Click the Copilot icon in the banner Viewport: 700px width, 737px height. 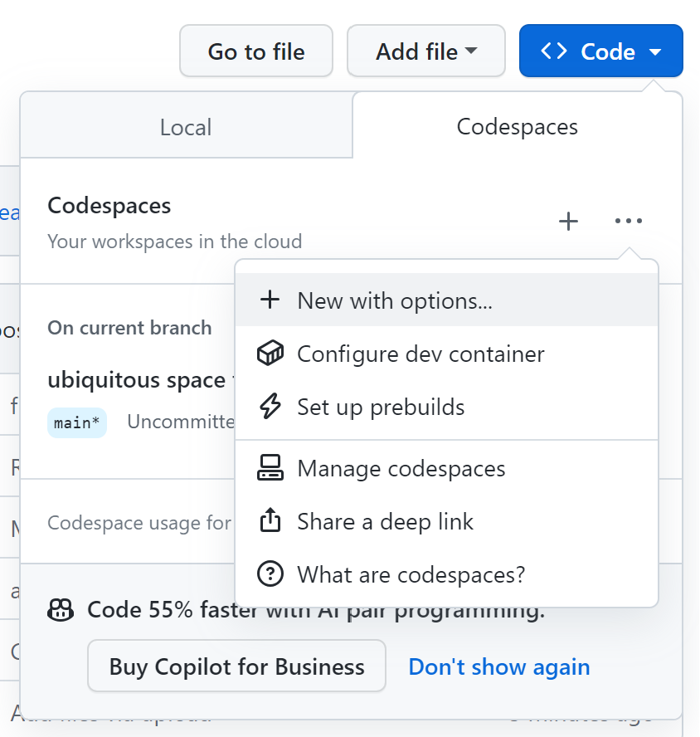(x=61, y=610)
